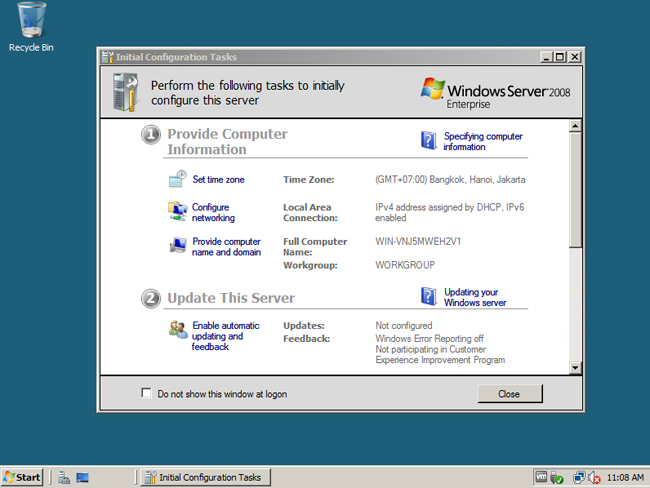Click the Provide computer name monitor icon
The width and height of the screenshot is (650, 488).
pos(177,245)
